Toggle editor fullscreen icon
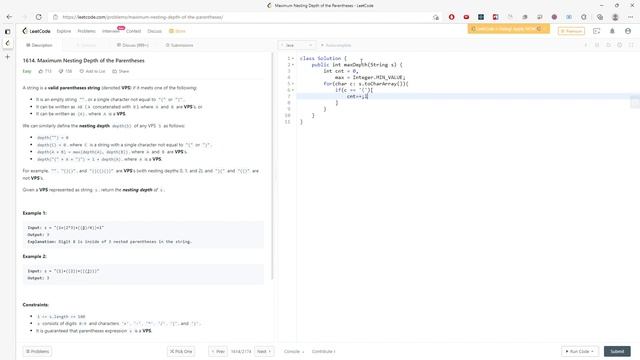The image size is (640, 360). (x=631, y=45)
